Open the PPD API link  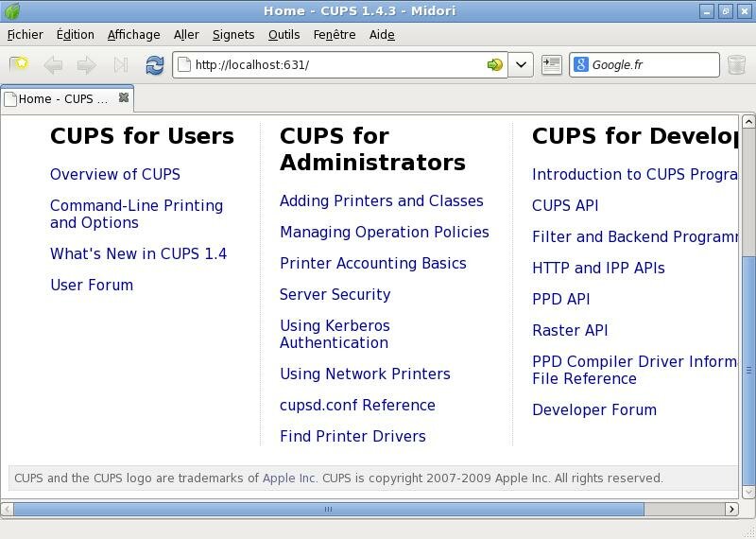coord(561,299)
